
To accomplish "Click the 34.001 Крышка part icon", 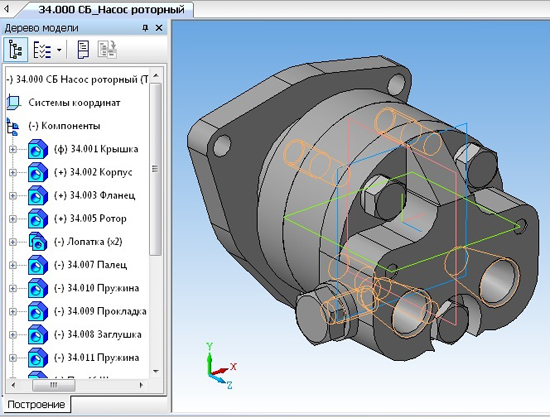I will pos(38,149).
